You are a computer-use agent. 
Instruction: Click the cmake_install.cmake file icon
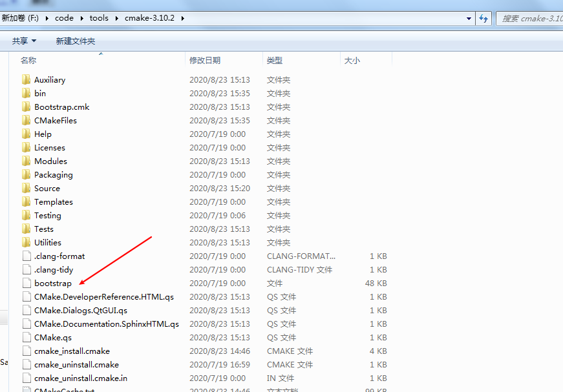tap(27, 351)
